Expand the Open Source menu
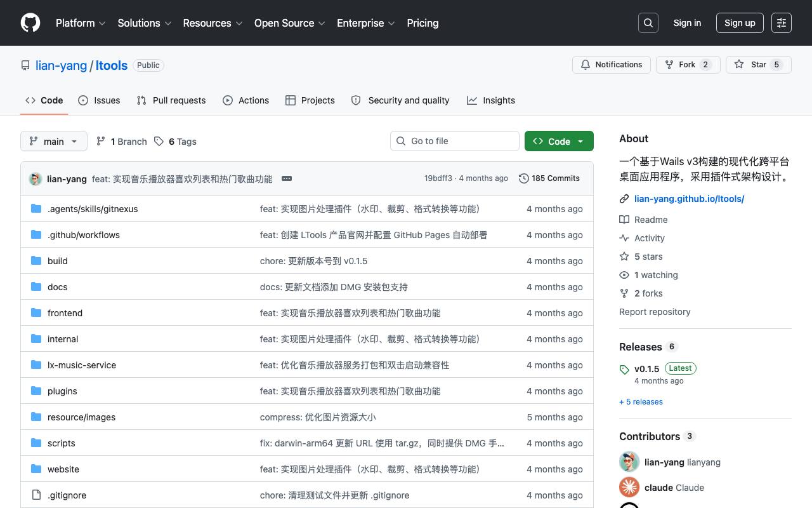This screenshot has width=812, height=508. pos(290,23)
